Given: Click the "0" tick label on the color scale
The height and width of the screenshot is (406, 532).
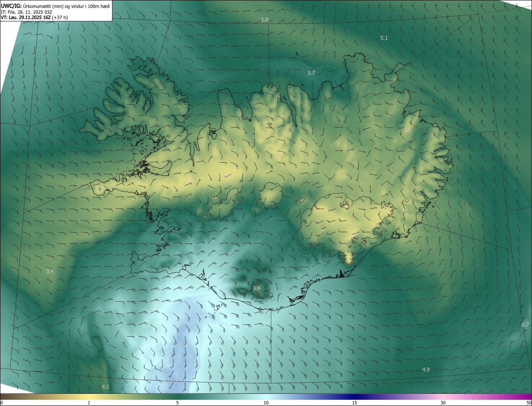Looking at the screenshot, I should coord(2,403).
